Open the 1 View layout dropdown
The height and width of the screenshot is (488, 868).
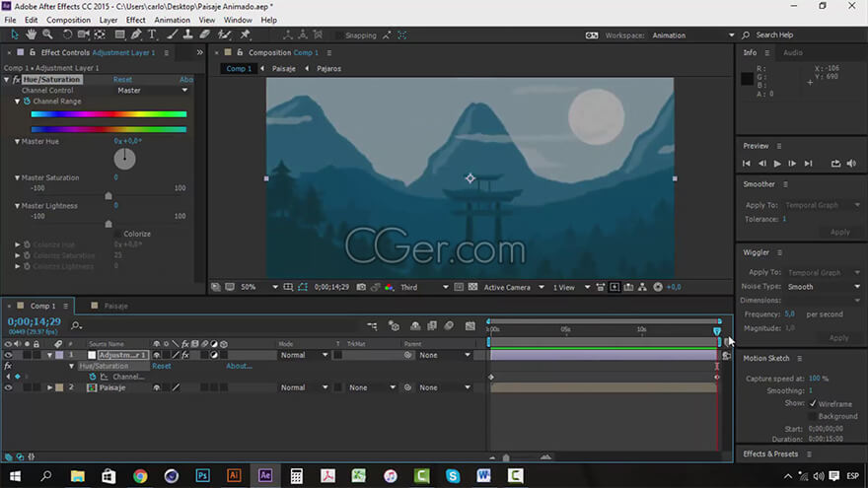571,287
